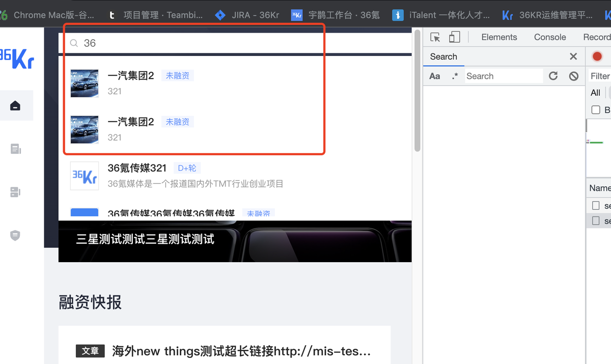
Task: Click the page's vertical scrollbar thumb
Action: point(418,91)
